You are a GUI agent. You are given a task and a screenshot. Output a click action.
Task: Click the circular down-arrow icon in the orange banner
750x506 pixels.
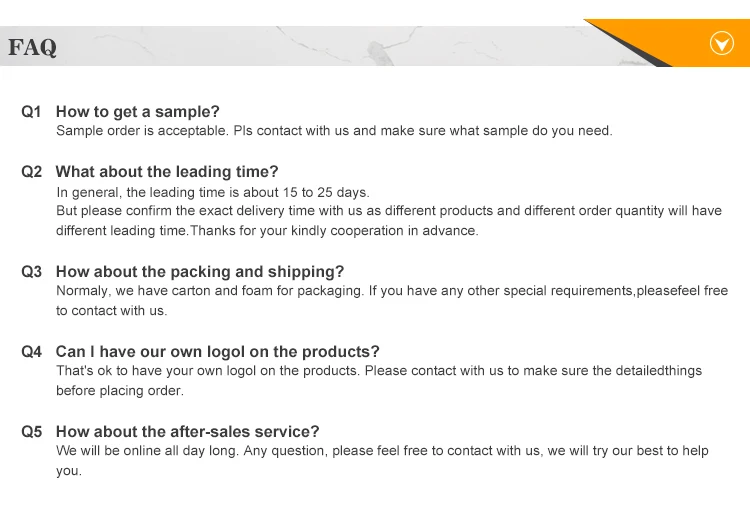pos(721,43)
